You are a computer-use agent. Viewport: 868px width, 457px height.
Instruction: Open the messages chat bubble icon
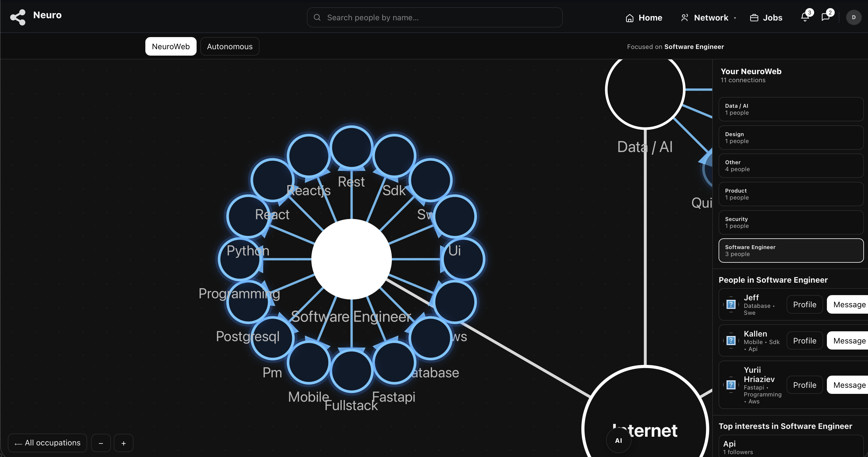click(825, 17)
